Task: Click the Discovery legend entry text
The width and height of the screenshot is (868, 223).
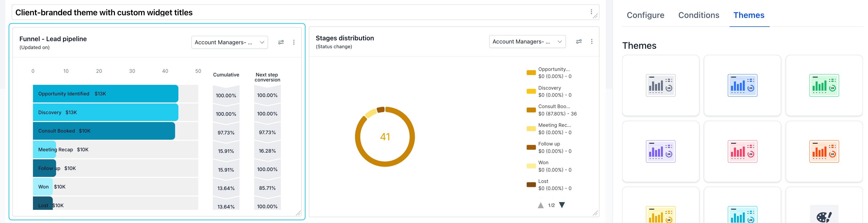Action: 555,91
